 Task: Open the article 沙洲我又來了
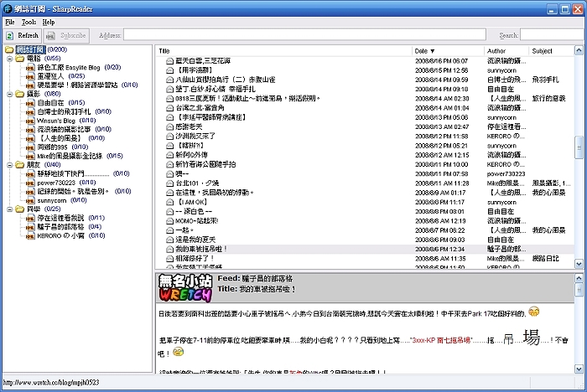click(x=195, y=137)
